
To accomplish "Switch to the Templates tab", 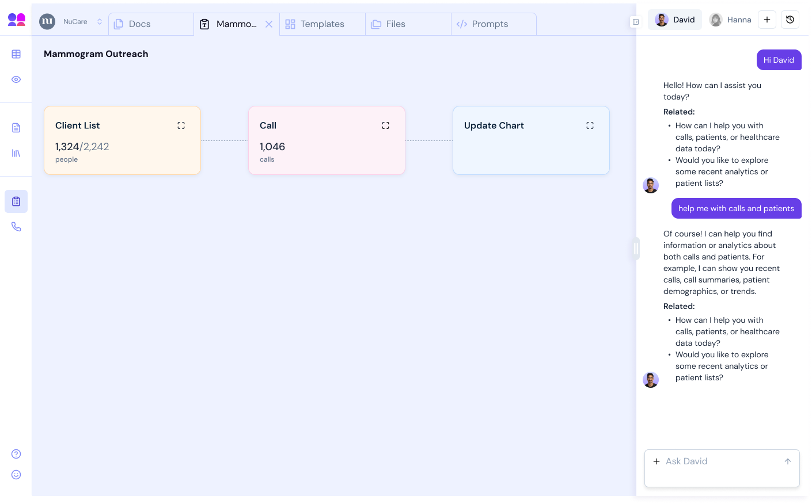I will pyautogui.click(x=322, y=24).
